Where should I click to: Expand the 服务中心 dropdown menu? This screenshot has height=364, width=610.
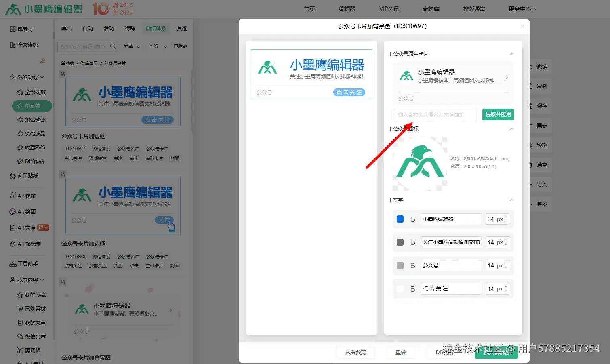point(523,9)
